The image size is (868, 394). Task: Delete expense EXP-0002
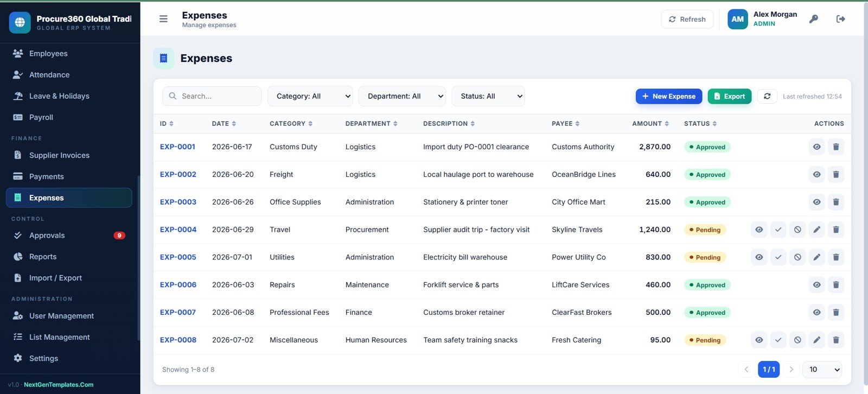point(835,175)
